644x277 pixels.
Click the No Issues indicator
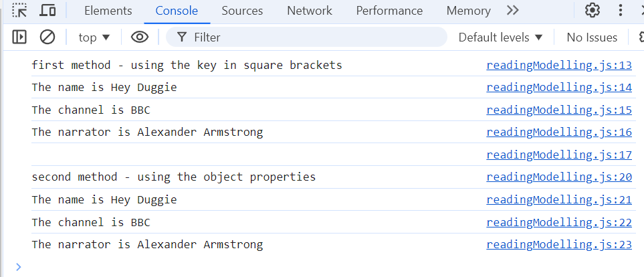pos(592,37)
